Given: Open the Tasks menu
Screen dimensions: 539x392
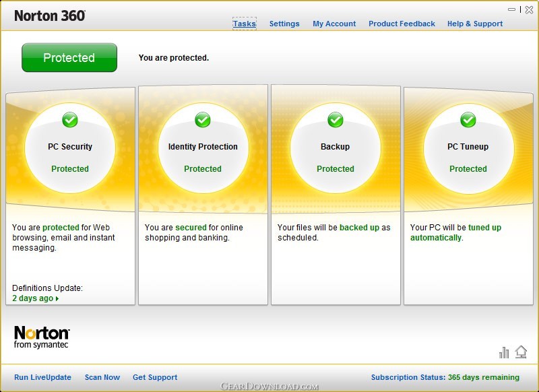Looking at the screenshot, I should point(245,24).
